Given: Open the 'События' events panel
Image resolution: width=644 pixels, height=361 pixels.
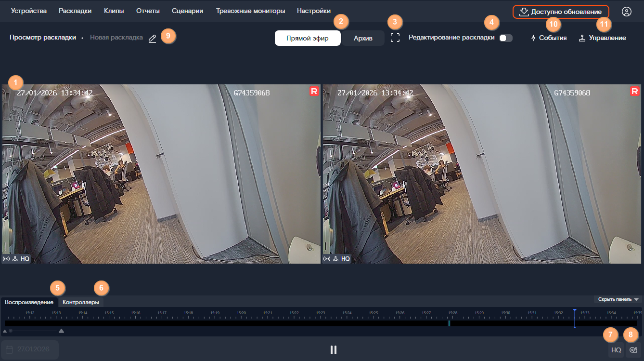Looking at the screenshot, I should (548, 38).
